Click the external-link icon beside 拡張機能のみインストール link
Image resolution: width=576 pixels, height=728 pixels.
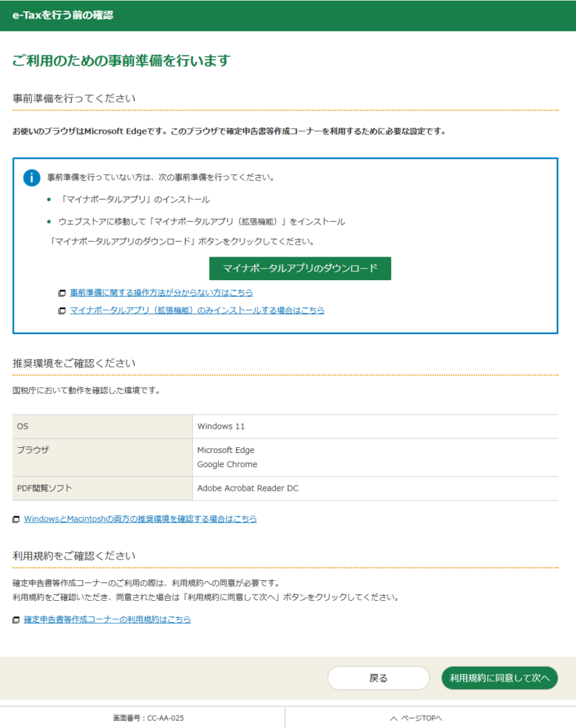pos(63,311)
